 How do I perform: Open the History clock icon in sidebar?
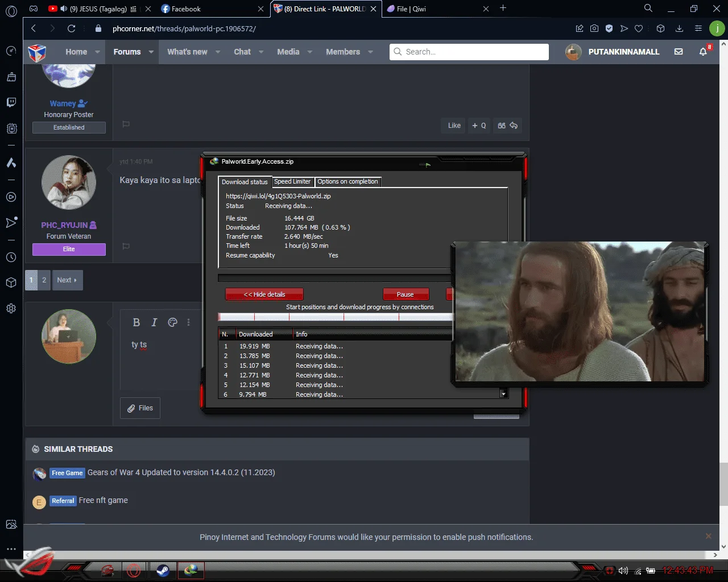(11, 257)
